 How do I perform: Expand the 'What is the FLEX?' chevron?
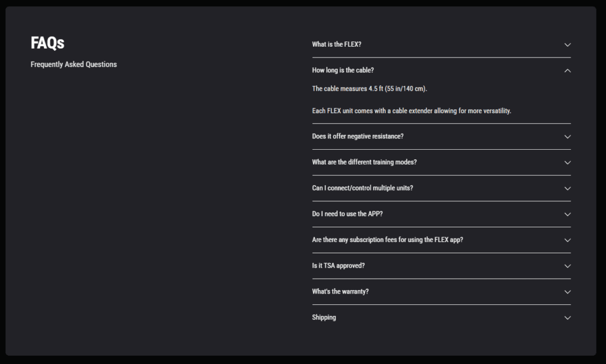coord(568,45)
